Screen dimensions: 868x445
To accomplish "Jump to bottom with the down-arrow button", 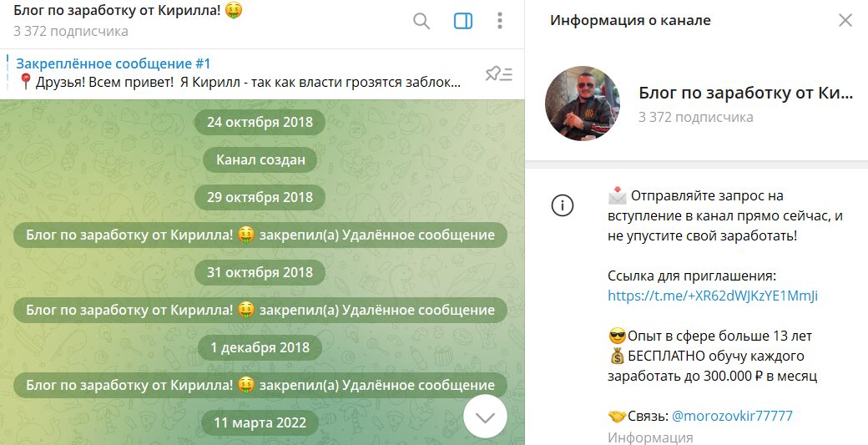I will click(x=485, y=417).
